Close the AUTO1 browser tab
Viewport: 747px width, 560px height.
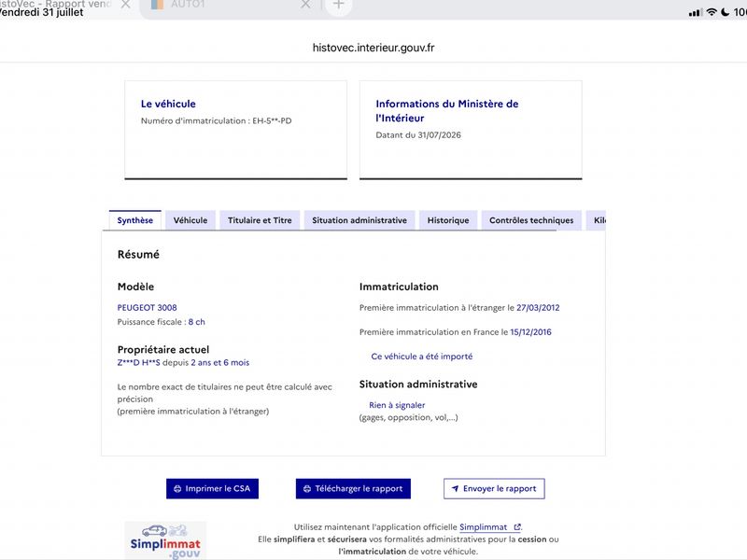click(x=306, y=5)
